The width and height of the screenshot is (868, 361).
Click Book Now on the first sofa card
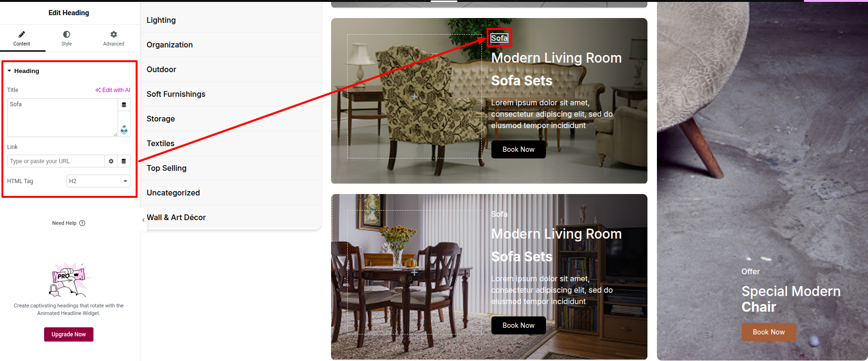coord(518,149)
